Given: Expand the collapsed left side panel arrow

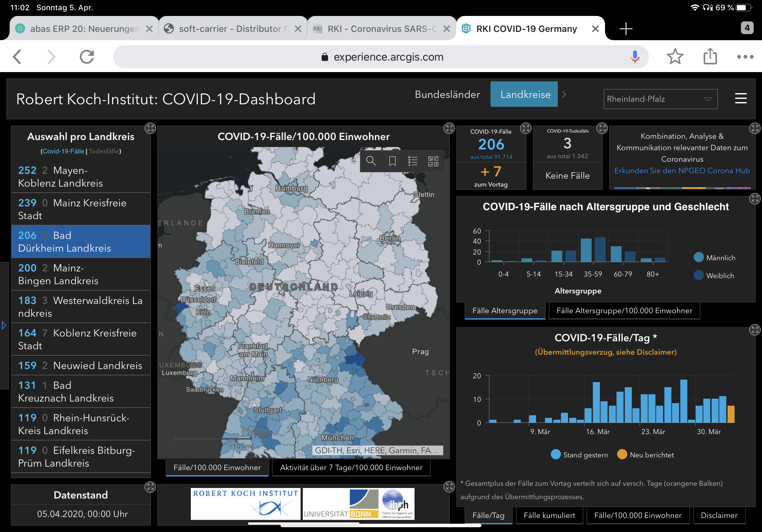Looking at the screenshot, I should tap(4, 325).
